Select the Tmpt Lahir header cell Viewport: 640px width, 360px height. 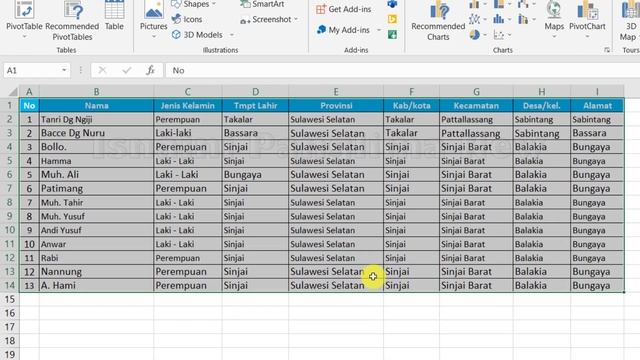(x=256, y=105)
